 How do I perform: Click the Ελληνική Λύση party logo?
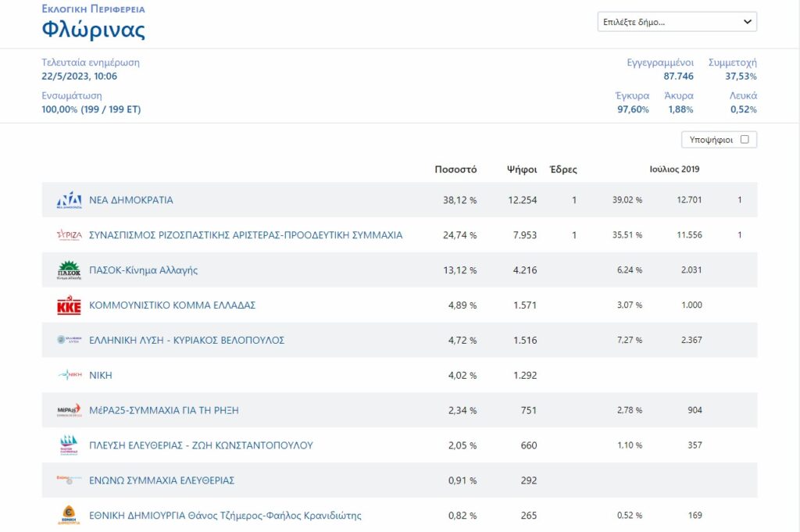coord(69,340)
